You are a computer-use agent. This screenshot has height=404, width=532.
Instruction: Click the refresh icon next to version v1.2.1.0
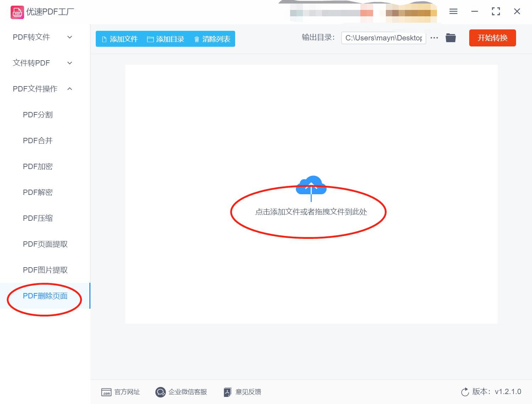[x=465, y=392]
